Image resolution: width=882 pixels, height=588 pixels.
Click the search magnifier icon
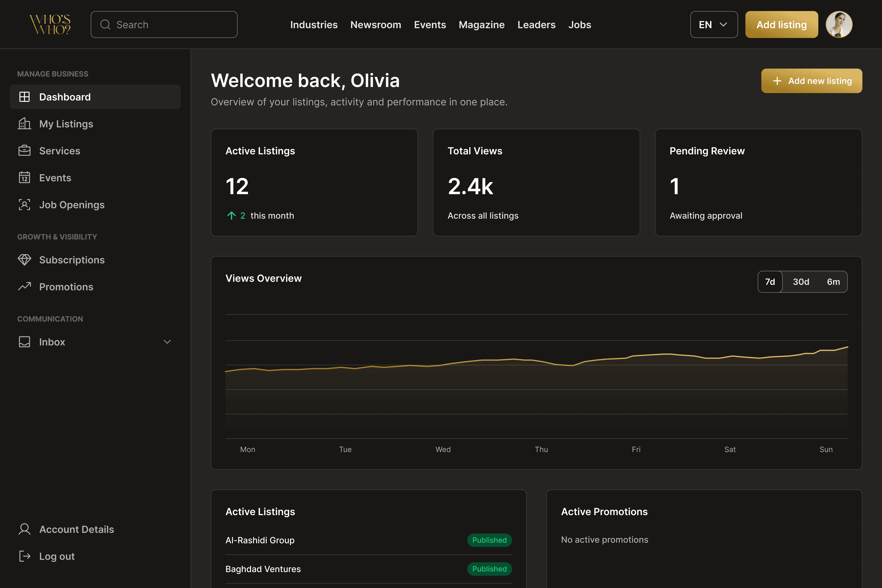(105, 25)
